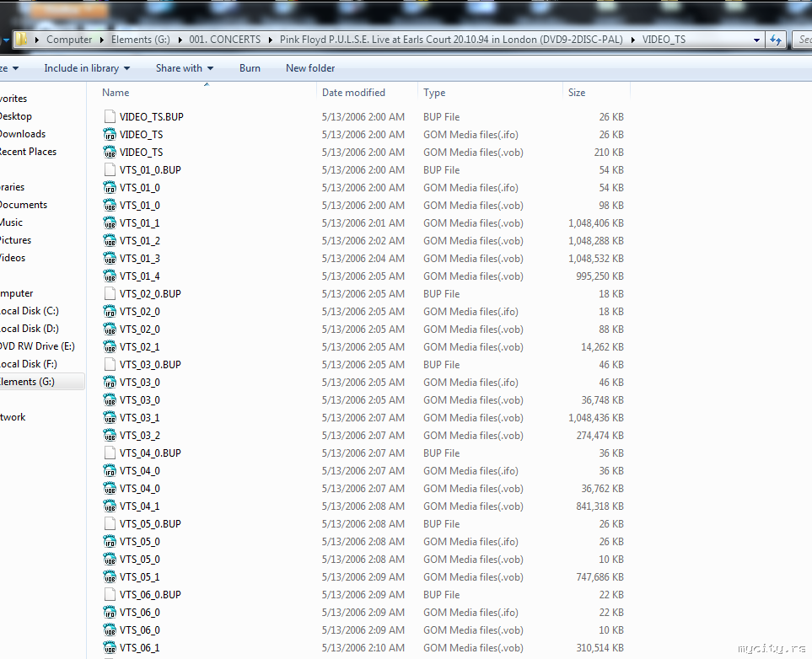Click the folder icon in address bar
Viewport: 812px width, 659px height.
[21, 40]
